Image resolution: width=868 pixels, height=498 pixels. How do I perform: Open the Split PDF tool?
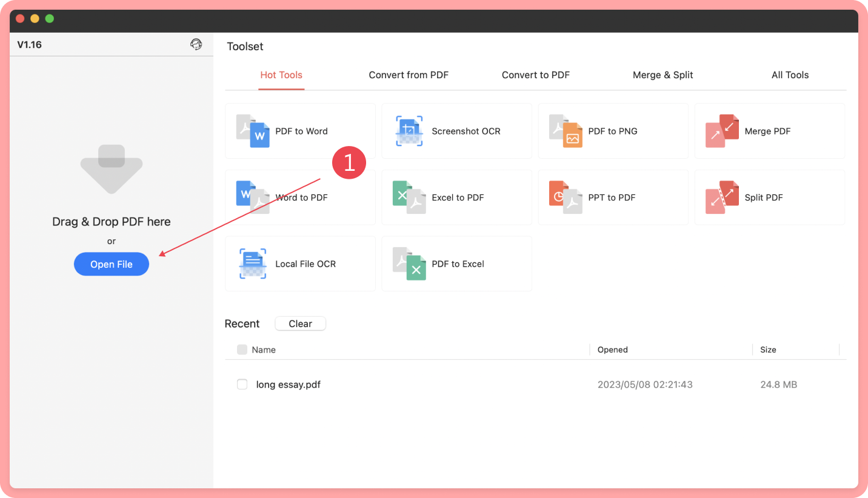769,198
